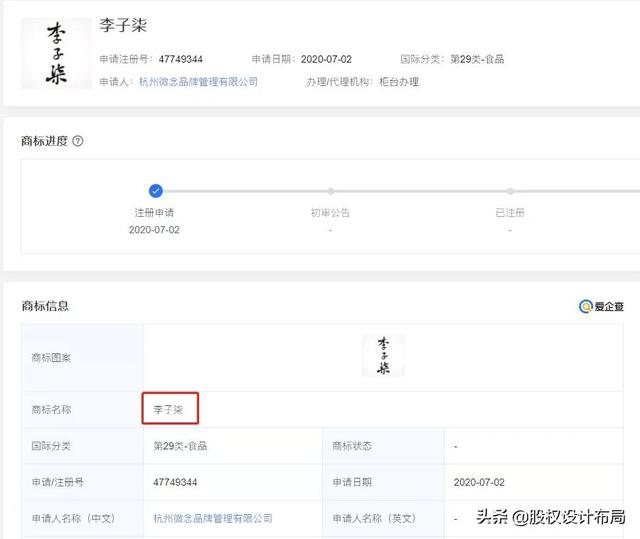Image resolution: width=640 pixels, height=539 pixels.
Task: Select header application date 2020-07-02
Action: [x=326, y=60]
